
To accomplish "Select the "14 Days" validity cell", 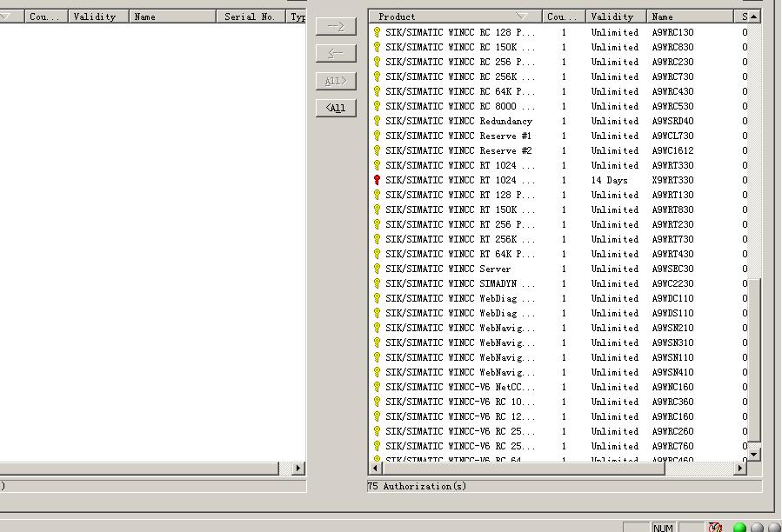I will [x=609, y=180].
